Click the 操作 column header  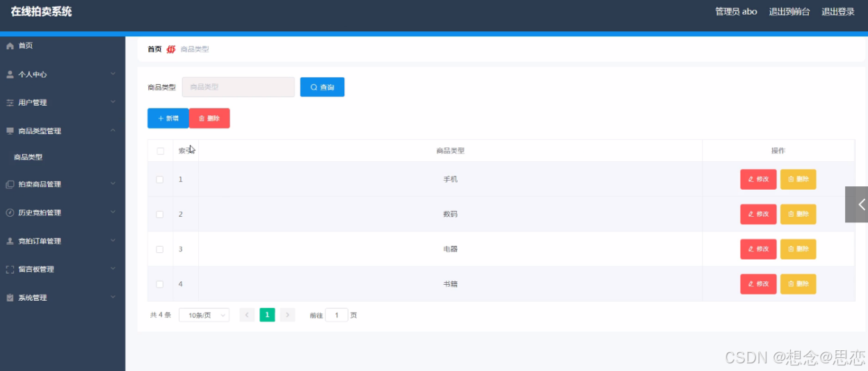click(778, 151)
